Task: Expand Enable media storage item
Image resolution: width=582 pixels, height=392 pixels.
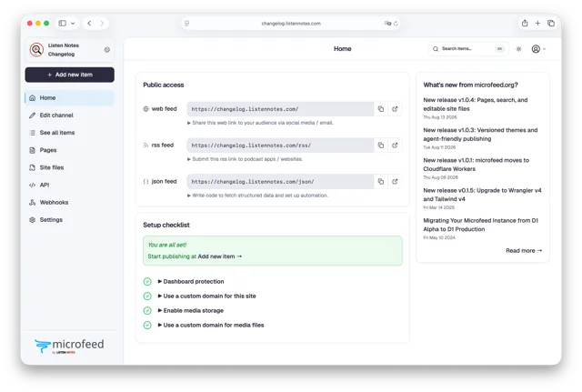Action: 191,311
